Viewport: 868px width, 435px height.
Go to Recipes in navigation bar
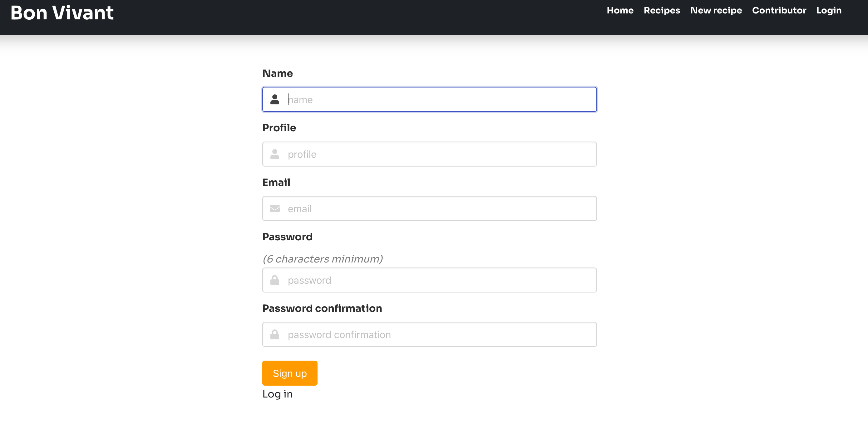(661, 10)
